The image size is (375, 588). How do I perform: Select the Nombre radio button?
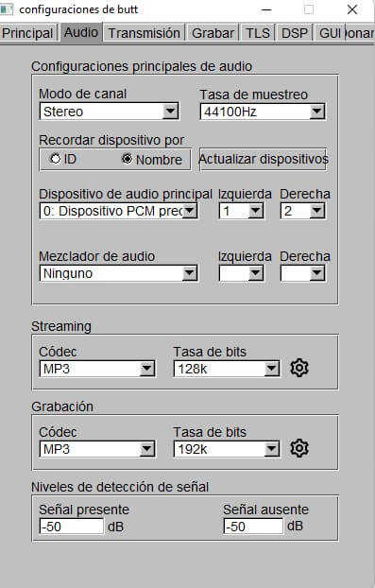pyautogui.click(x=127, y=159)
